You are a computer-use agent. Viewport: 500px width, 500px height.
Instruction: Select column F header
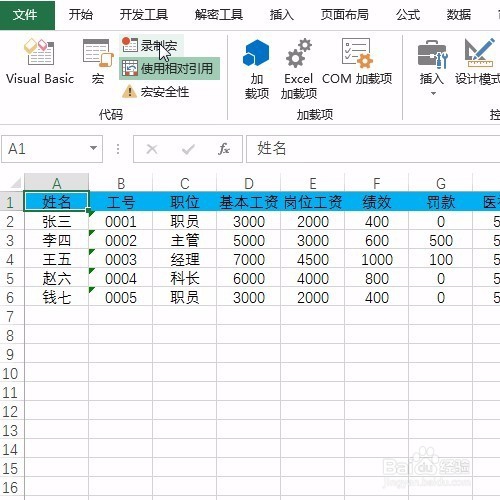click(x=377, y=183)
